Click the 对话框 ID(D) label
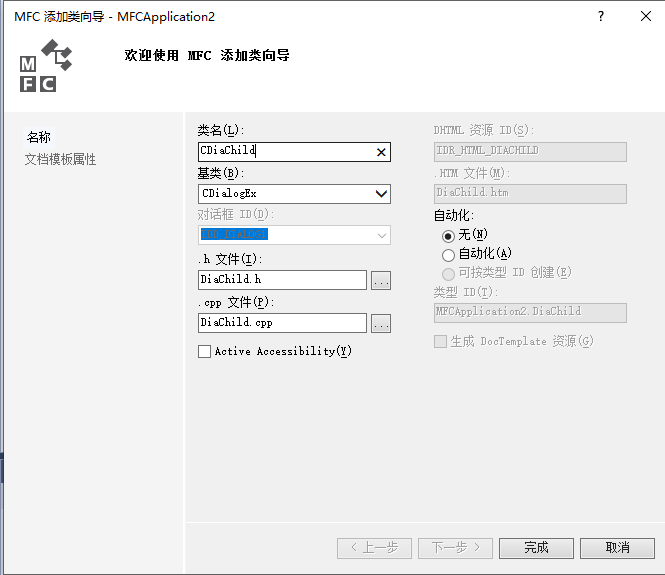The image size is (665, 575). click(236, 215)
